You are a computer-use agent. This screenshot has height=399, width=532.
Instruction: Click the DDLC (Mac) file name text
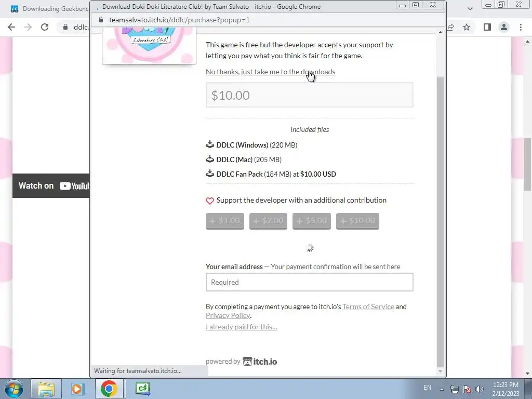[x=234, y=159]
